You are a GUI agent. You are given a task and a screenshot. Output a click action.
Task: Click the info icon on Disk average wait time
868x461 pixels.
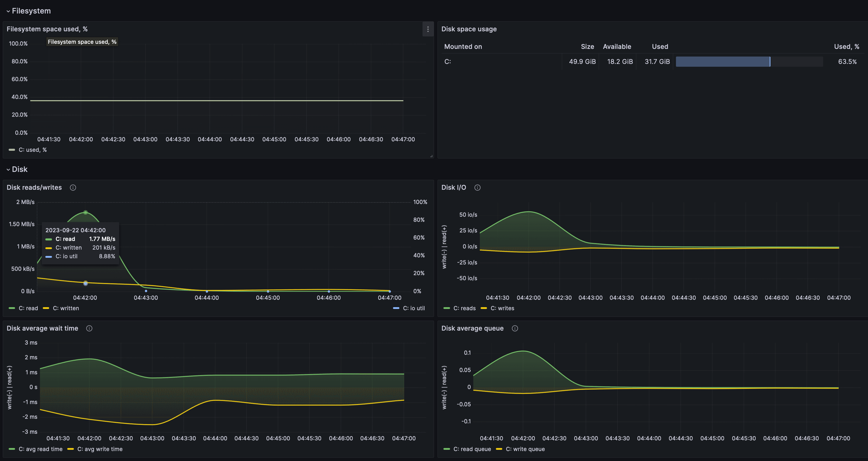coord(89,328)
